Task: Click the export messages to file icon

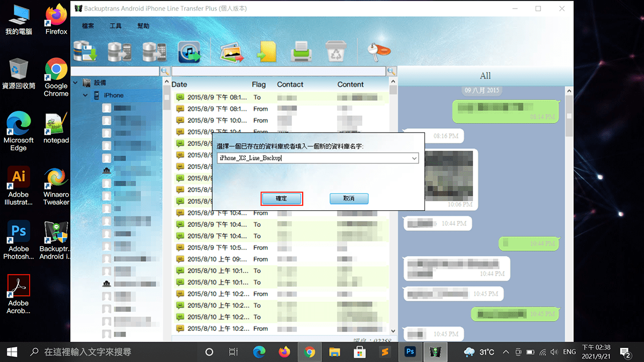Action: click(266, 51)
